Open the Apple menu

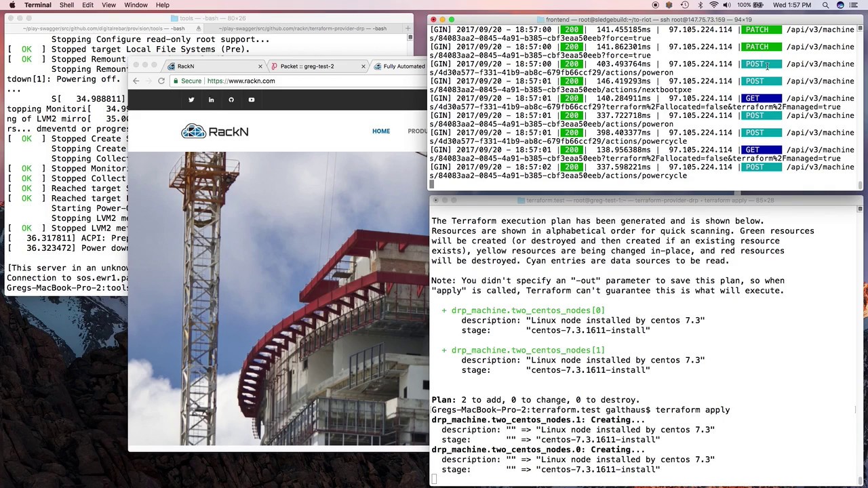(12, 5)
